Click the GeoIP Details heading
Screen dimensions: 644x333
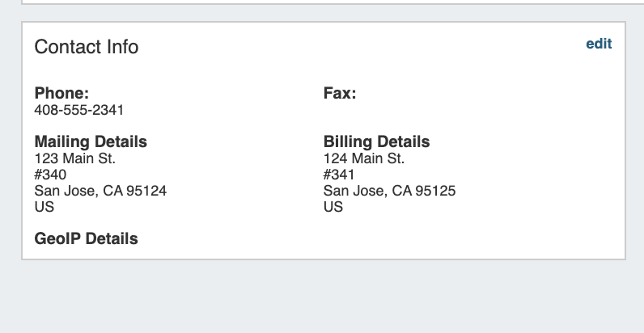[x=86, y=238]
